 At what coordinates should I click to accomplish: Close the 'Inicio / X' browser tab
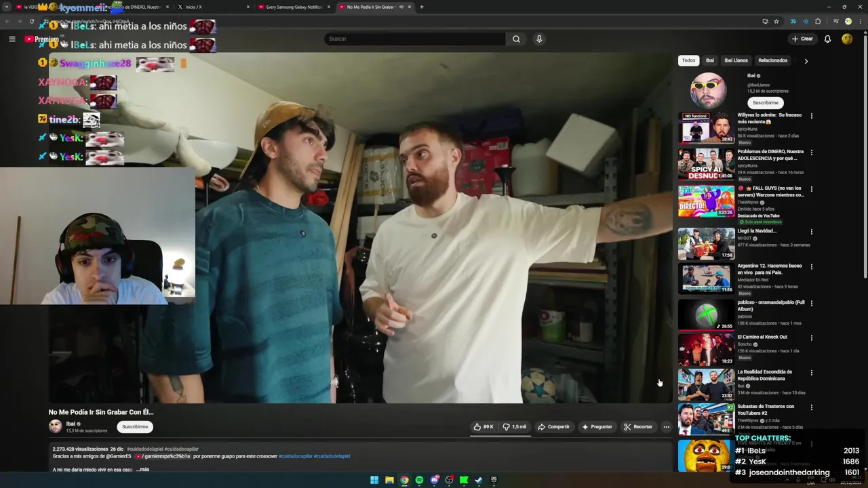click(x=248, y=7)
